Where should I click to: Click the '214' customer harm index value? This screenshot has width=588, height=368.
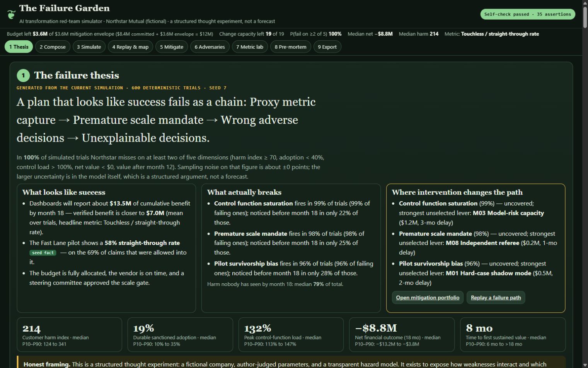[31, 329]
